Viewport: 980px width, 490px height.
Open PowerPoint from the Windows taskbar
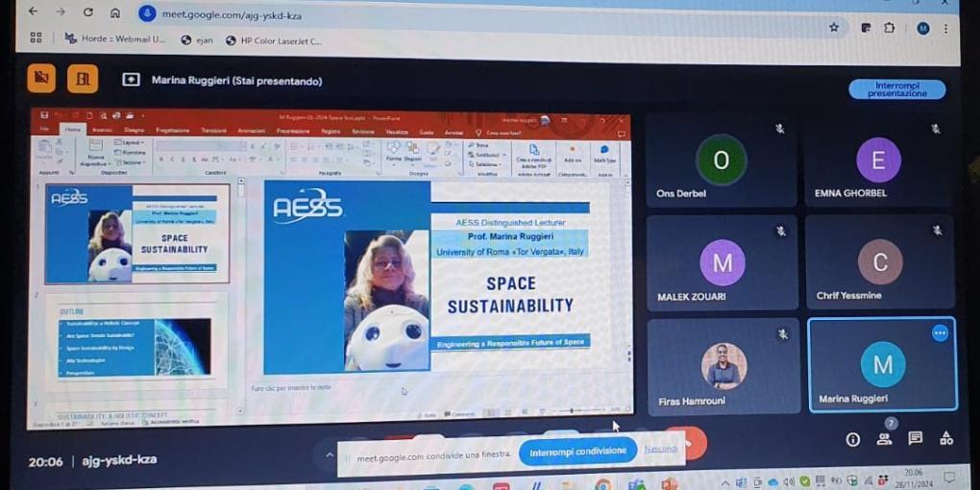tap(670, 483)
